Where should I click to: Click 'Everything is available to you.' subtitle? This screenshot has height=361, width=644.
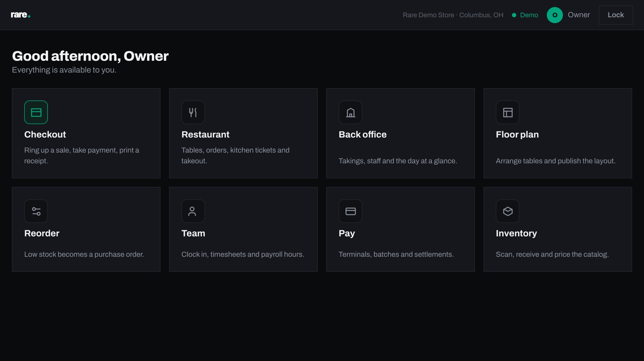[x=64, y=70]
